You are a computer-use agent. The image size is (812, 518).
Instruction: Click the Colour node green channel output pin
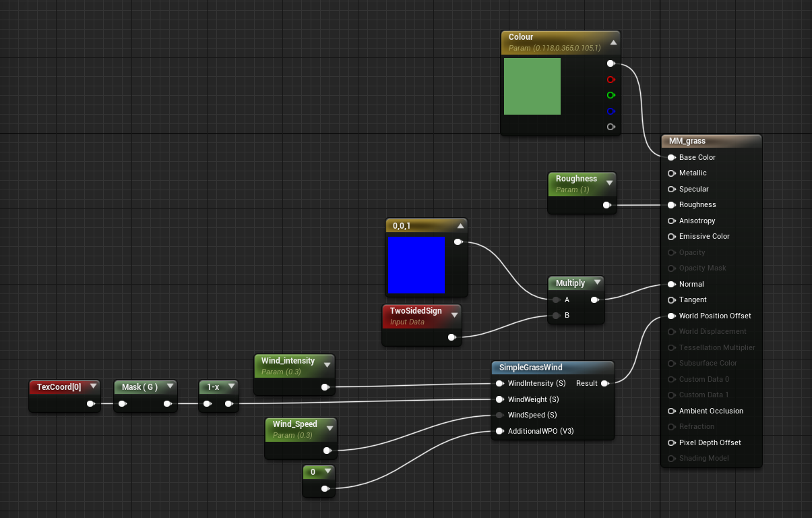[611, 95]
